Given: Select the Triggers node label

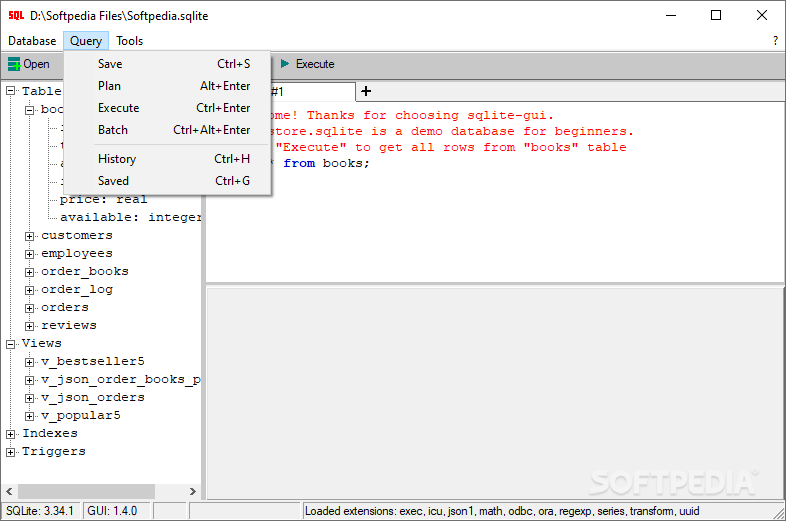Looking at the screenshot, I should point(54,451).
